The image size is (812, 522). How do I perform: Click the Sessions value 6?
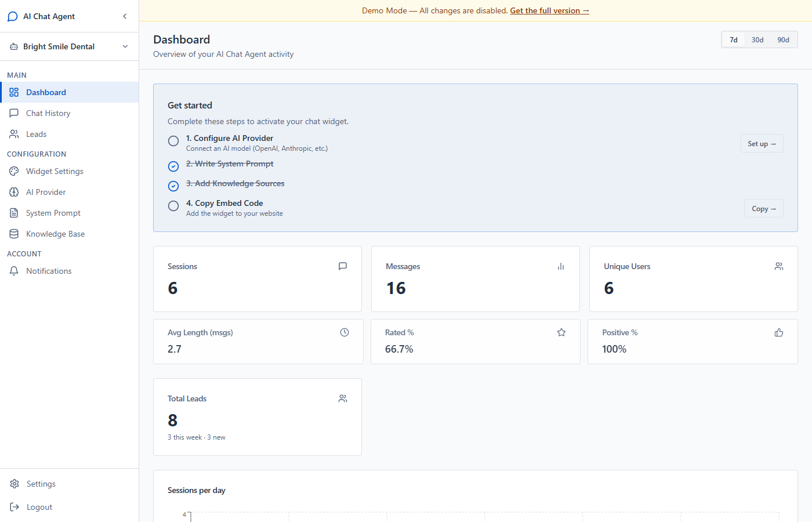[x=173, y=288]
